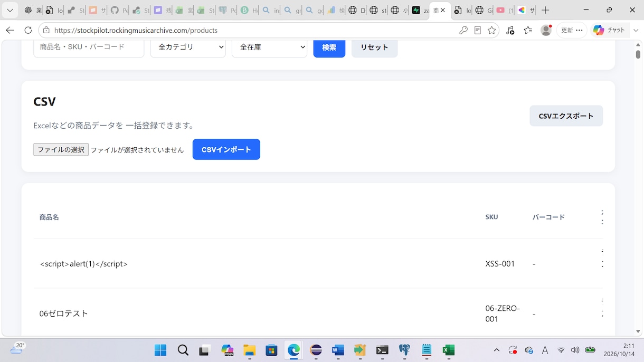644x362 pixels.
Task: Open saved passwords key icon
Action: click(463, 31)
